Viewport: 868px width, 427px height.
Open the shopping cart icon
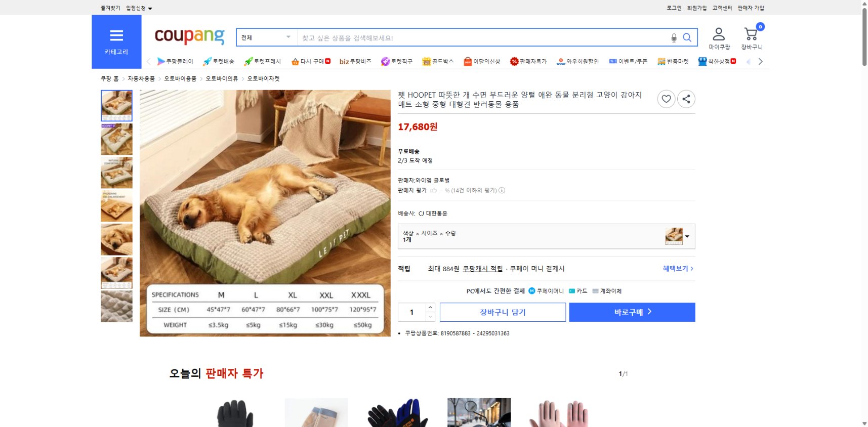tap(752, 38)
